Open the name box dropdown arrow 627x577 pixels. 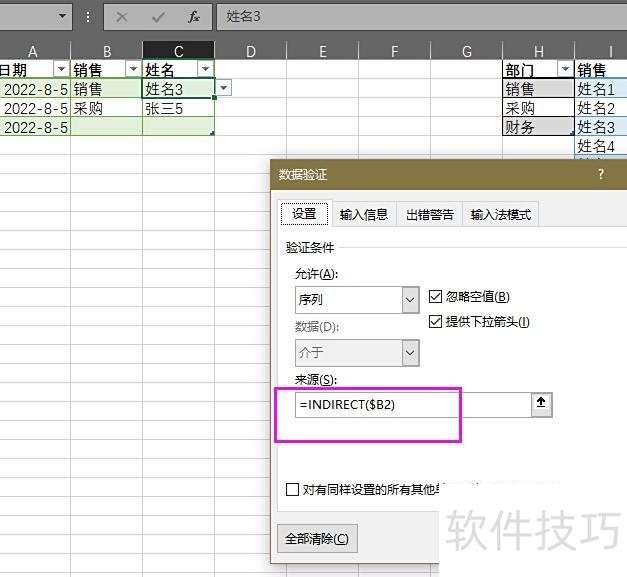click(62, 17)
